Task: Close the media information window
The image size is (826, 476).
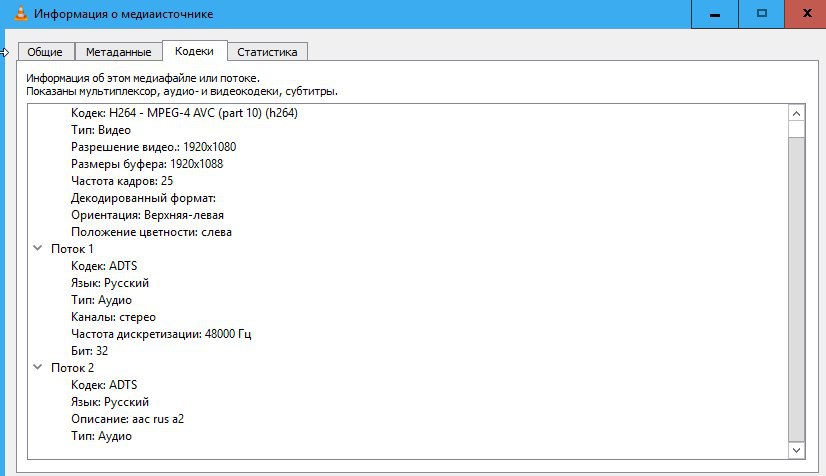Action: click(806, 14)
